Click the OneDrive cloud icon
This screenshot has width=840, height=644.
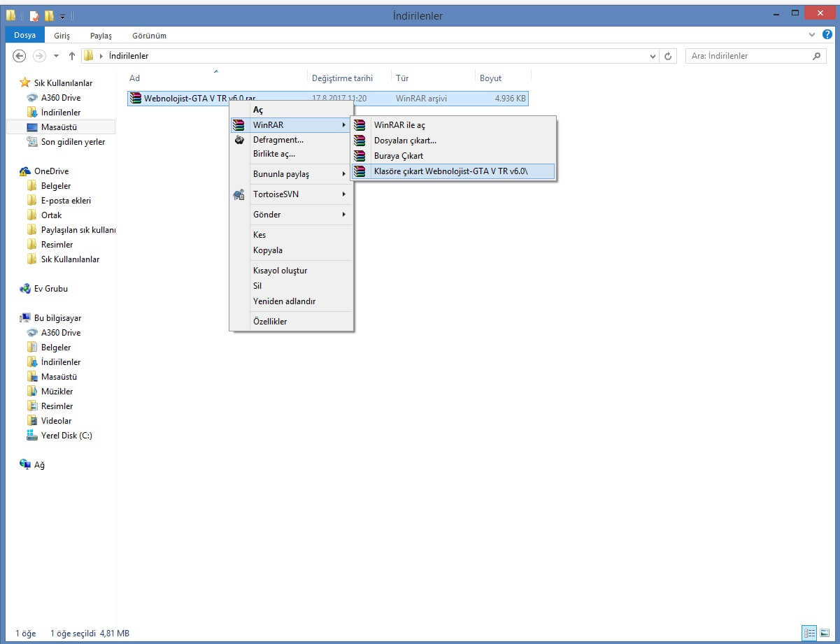tap(25, 171)
